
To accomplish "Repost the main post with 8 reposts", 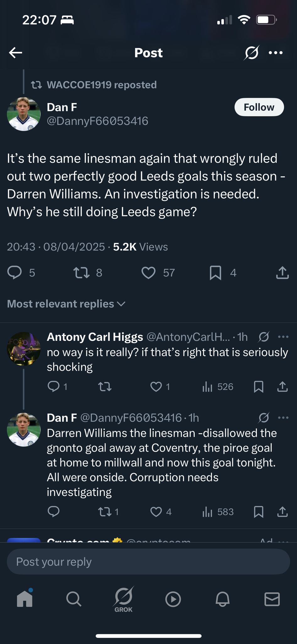I will [x=81, y=273].
